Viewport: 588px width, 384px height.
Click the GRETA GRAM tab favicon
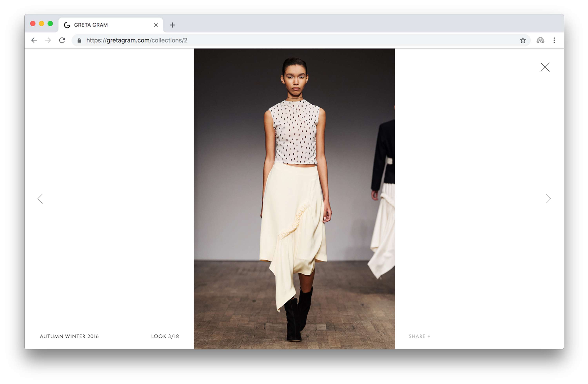click(x=67, y=25)
